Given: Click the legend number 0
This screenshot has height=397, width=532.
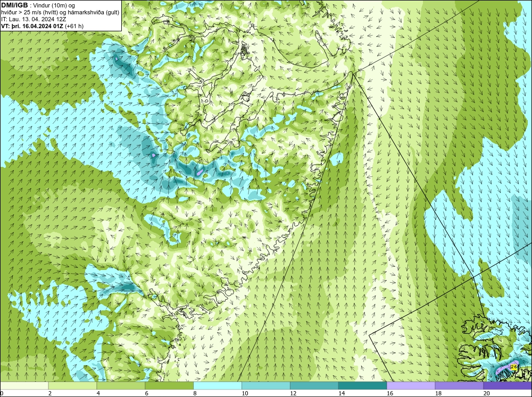Looking at the screenshot, I should 2,393.
